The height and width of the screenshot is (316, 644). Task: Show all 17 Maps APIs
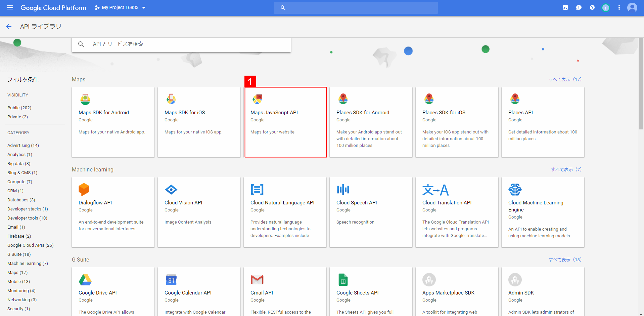(x=565, y=79)
